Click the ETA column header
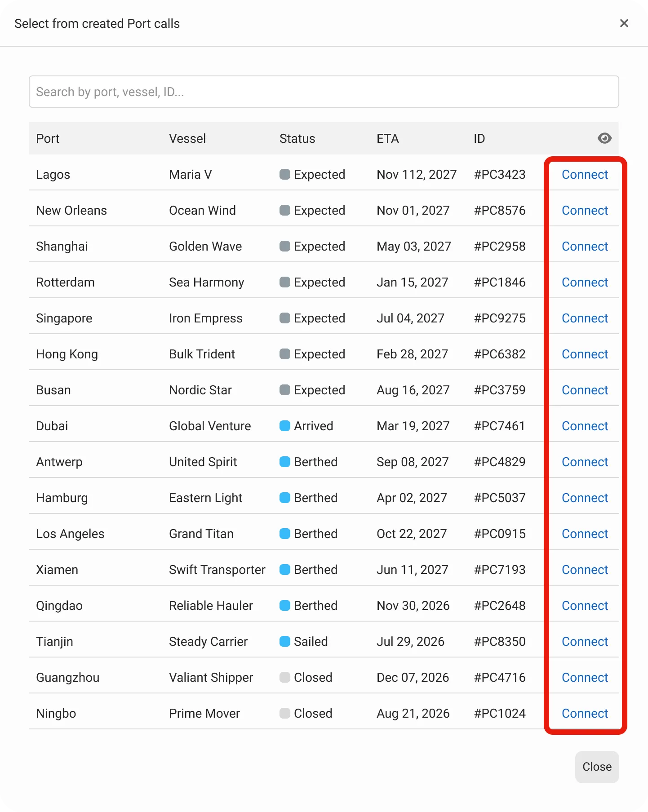This screenshot has width=648, height=812. pos(388,138)
